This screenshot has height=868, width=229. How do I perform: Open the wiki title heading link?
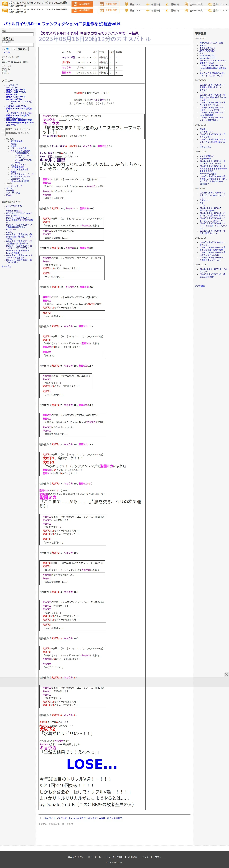[62, 24]
